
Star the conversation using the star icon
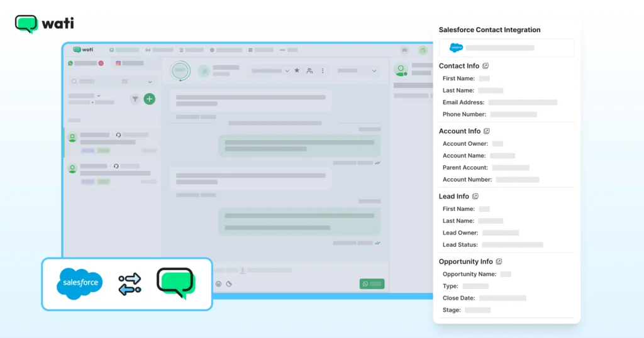tap(297, 70)
